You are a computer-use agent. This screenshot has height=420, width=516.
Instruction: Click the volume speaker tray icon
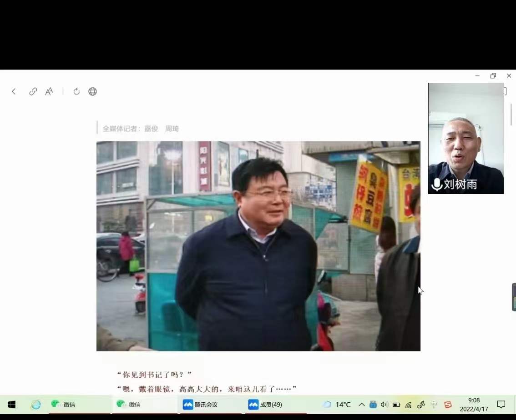click(384, 405)
